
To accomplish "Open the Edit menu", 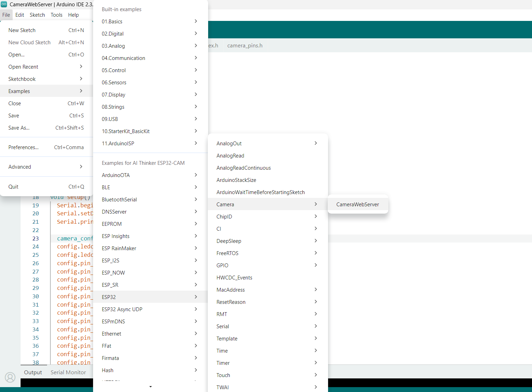I will click(20, 15).
